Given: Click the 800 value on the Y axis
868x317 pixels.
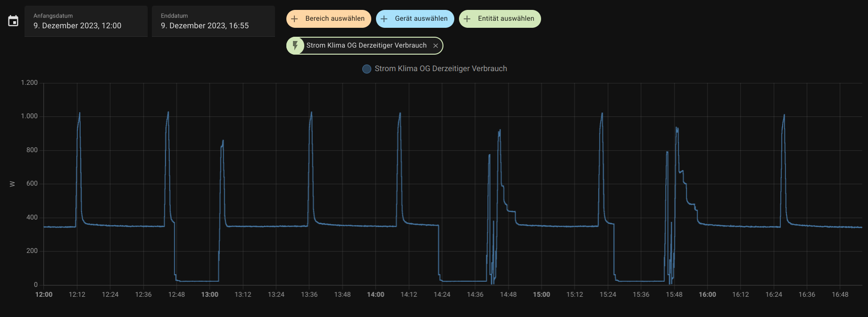Looking at the screenshot, I should [x=32, y=150].
